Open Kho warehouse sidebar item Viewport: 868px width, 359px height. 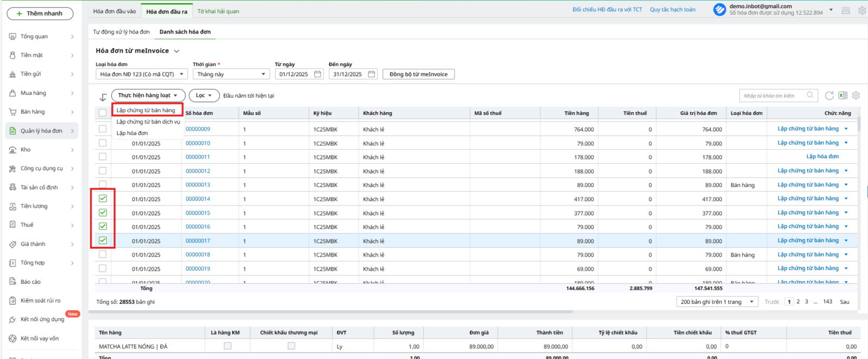[x=25, y=150]
